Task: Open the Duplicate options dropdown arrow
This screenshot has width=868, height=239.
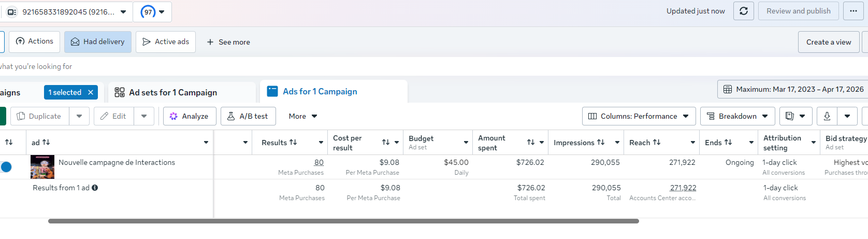Action: 79,116
